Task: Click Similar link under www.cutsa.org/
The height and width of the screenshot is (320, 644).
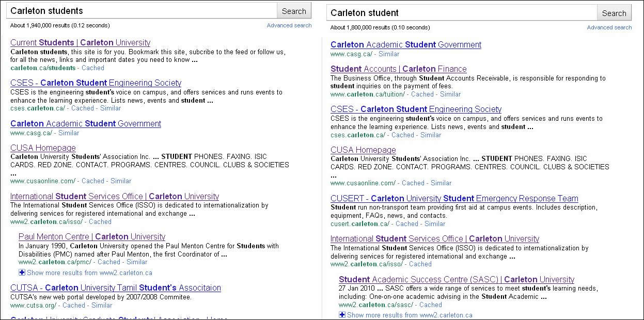Action: [x=102, y=305]
